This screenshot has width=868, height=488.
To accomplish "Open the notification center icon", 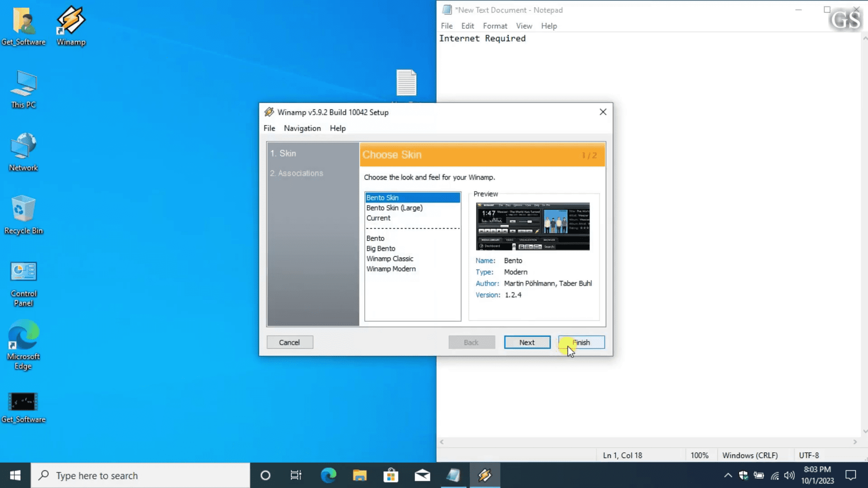I will pyautogui.click(x=851, y=475).
